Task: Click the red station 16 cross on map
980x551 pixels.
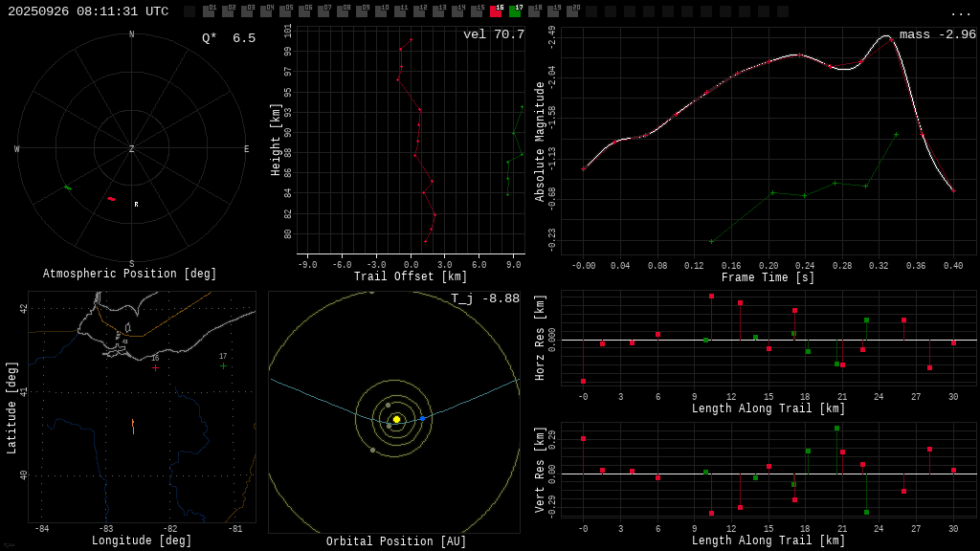Action: click(156, 368)
